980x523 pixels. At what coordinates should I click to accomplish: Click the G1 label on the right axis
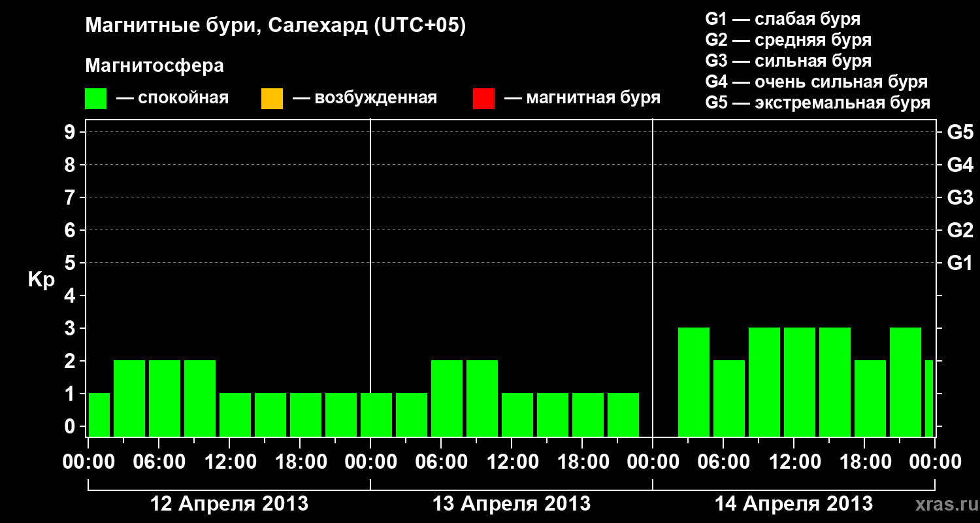coord(960,263)
